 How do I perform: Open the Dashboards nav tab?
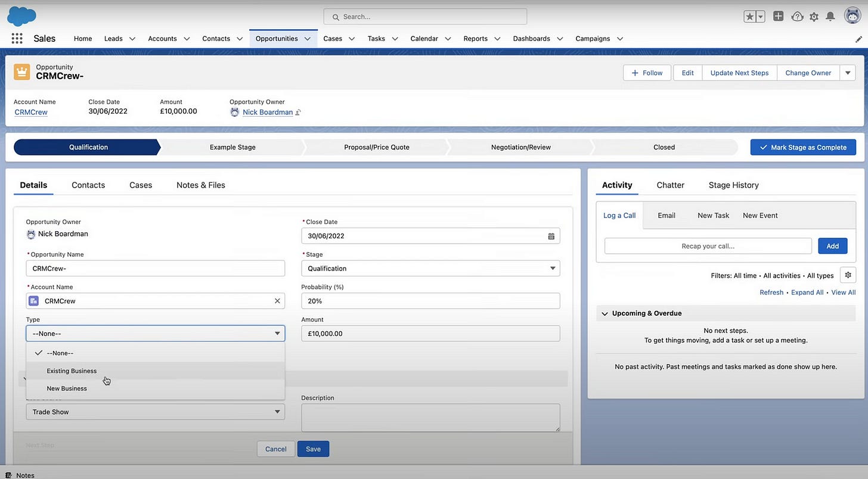pos(532,39)
